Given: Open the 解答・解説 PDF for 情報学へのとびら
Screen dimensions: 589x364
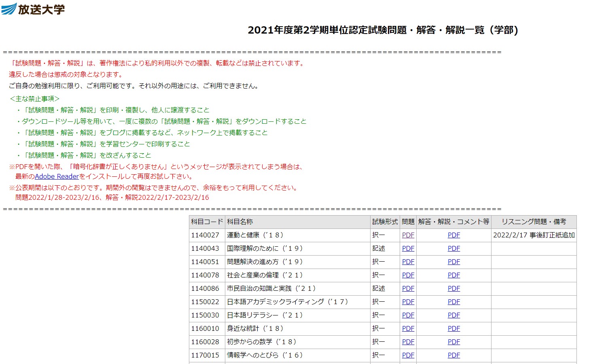Looking at the screenshot, I should point(453,355).
